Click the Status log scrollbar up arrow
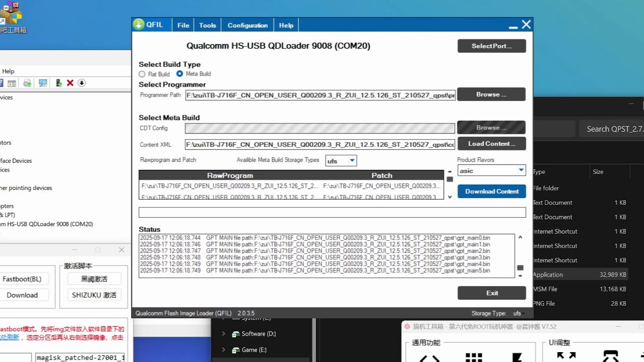 pyautogui.click(x=520, y=237)
